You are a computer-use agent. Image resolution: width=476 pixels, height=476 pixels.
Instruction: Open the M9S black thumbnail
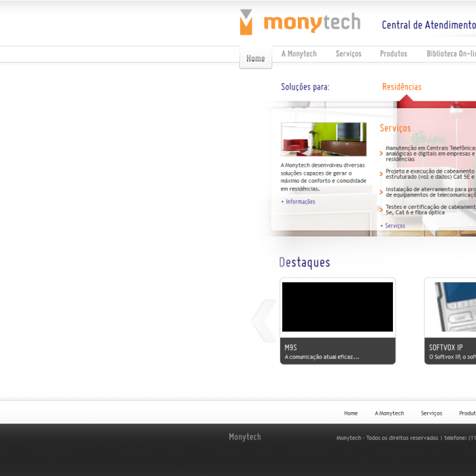[337, 307]
